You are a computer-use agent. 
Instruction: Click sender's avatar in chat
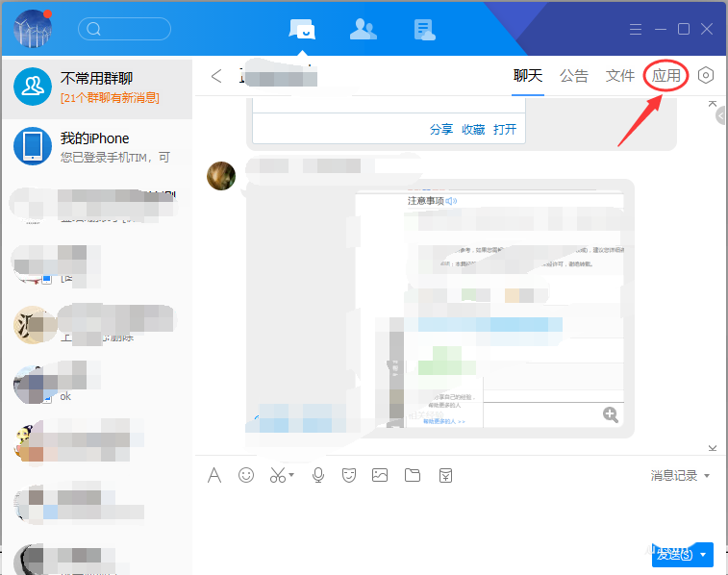coord(221,176)
